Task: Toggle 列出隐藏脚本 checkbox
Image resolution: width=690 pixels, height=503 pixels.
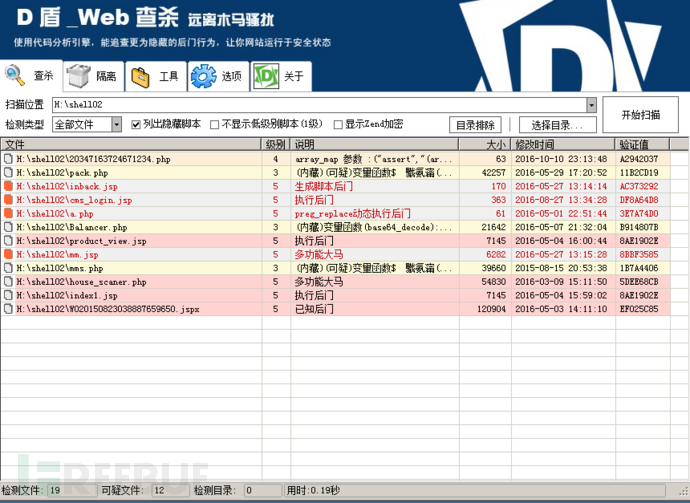Action: click(x=136, y=125)
